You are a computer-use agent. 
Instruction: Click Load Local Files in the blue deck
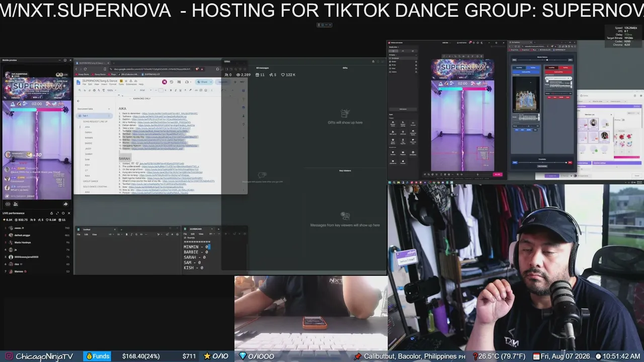(527, 72)
